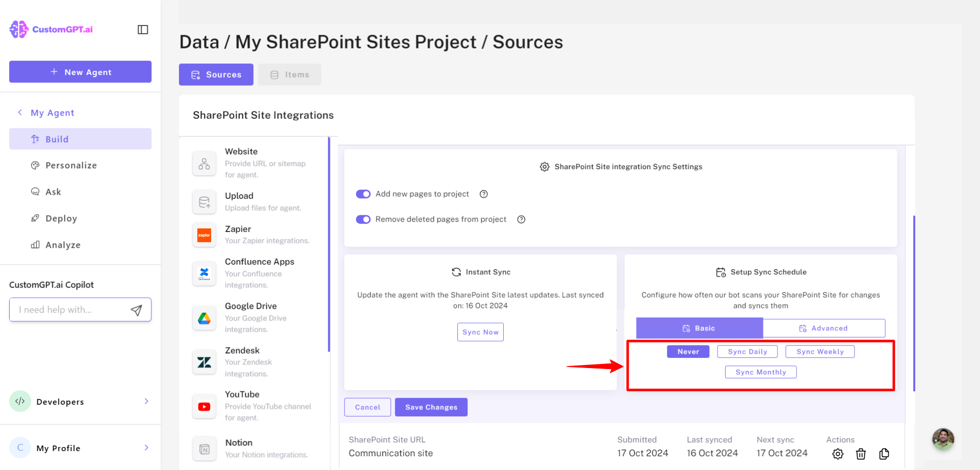Focus the Copilot help input field
The image size is (980, 470).
[x=80, y=309]
